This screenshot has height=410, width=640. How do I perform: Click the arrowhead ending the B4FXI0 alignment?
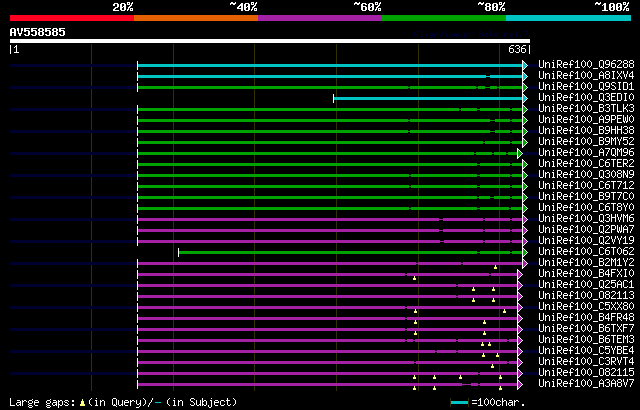[x=520, y=275]
